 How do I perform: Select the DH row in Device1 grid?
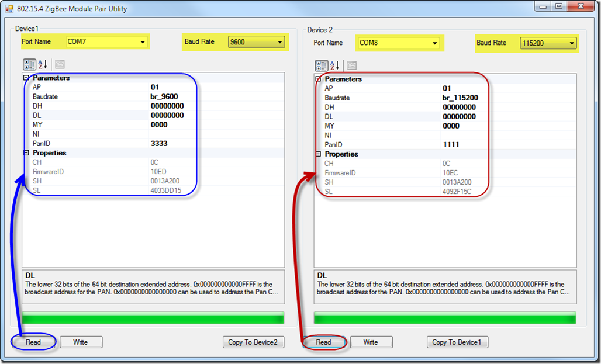[153, 106]
